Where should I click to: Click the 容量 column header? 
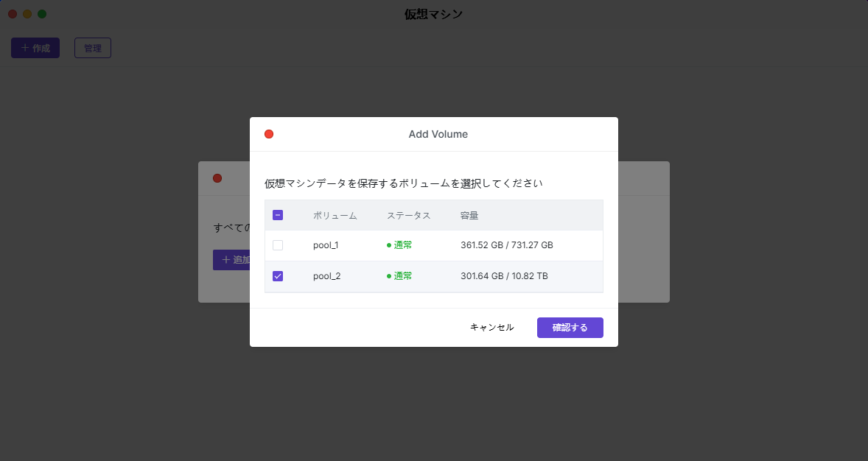pos(469,216)
